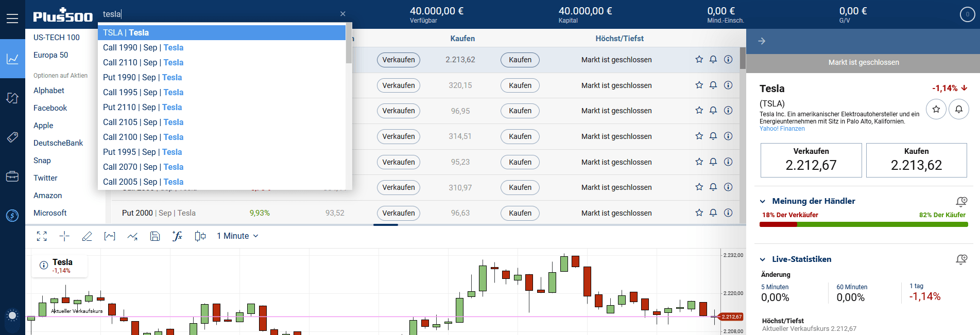This screenshot has height=335, width=980.
Task: Select the crosshair chart tool
Action: [x=64, y=236]
